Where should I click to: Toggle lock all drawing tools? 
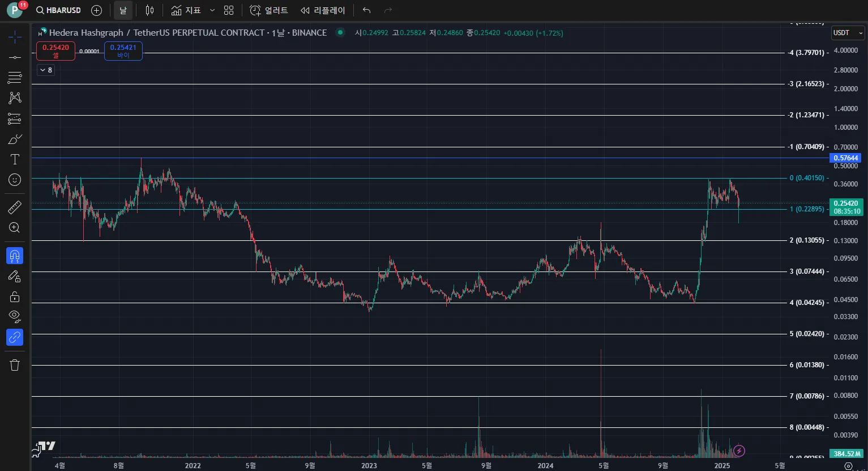click(x=15, y=296)
